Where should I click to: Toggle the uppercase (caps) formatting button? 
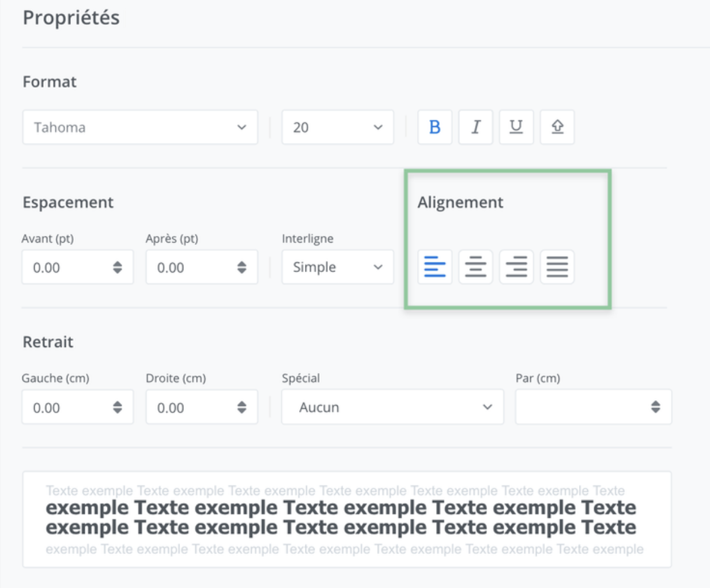tap(557, 127)
